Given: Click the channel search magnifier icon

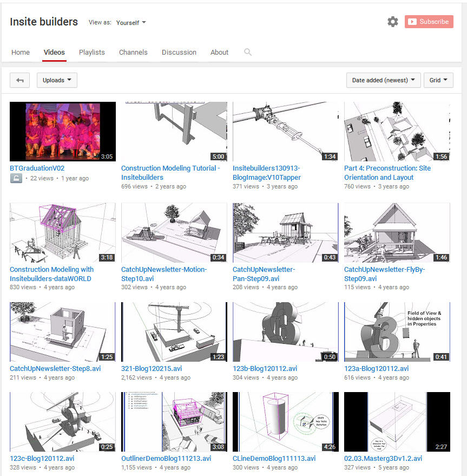Looking at the screenshot, I should pyautogui.click(x=248, y=52).
